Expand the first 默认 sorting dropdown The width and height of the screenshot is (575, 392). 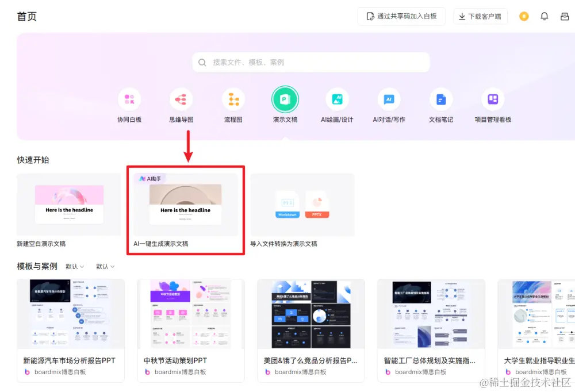[x=75, y=266]
